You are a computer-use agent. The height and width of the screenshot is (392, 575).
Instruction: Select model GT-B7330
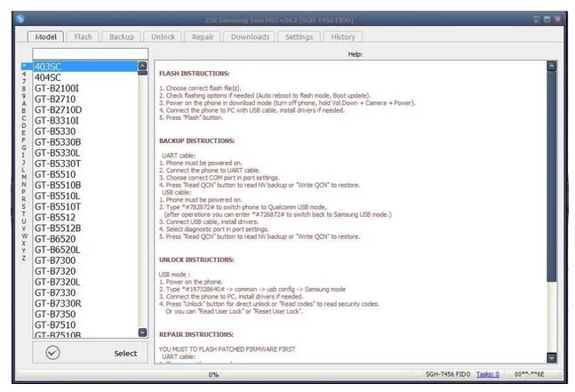coord(86,292)
